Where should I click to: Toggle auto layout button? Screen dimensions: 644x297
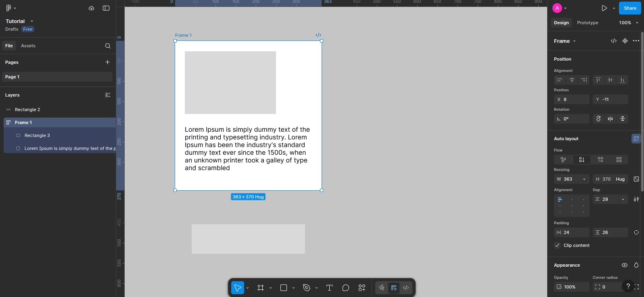636,139
